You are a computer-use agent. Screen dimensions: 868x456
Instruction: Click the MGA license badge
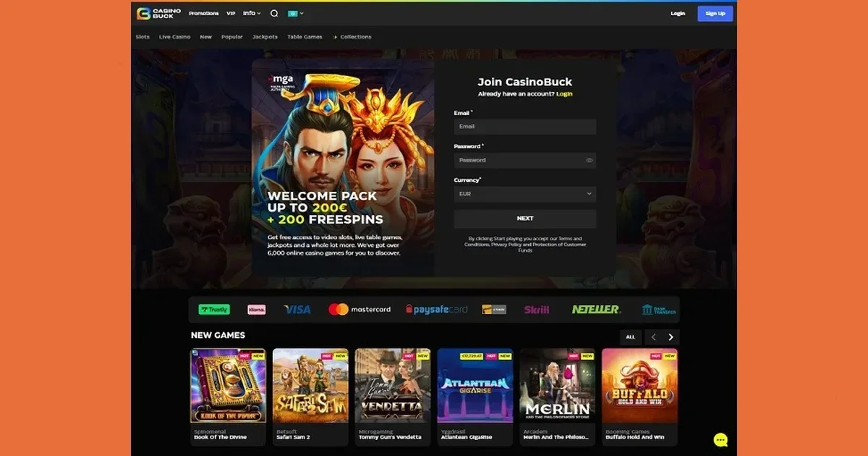(x=281, y=81)
